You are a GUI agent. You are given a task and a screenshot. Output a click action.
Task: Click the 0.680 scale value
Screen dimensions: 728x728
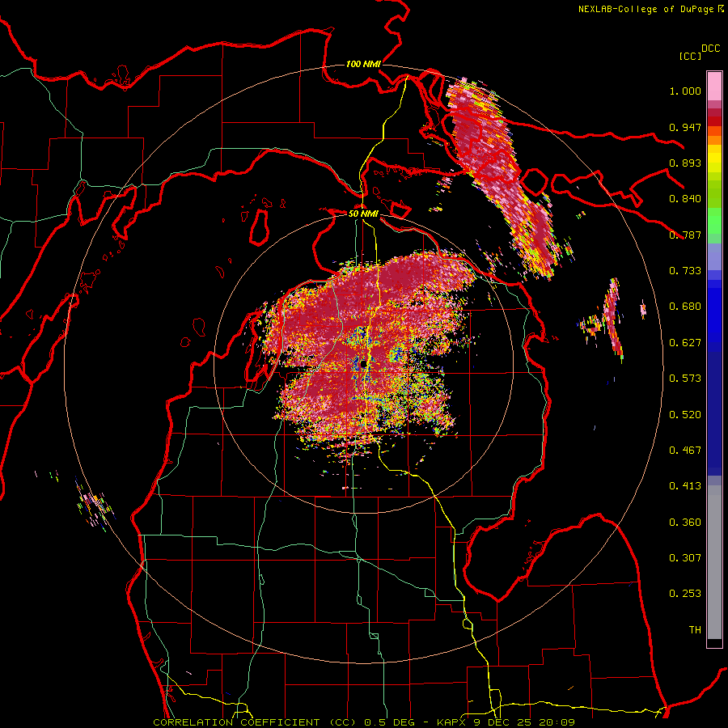(x=685, y=307)
